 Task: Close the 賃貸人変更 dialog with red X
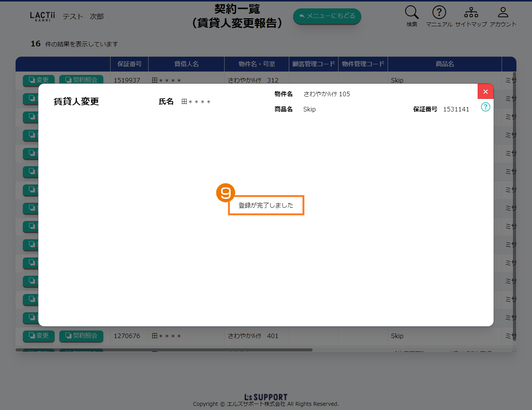pyautogui.click(x=485, y=92)
